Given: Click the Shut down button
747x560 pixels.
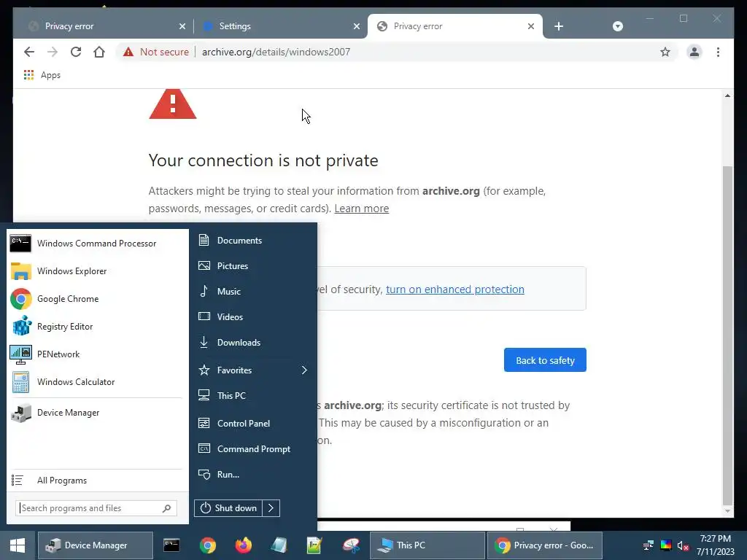Looking at the screenshot, I should point(228,508).
